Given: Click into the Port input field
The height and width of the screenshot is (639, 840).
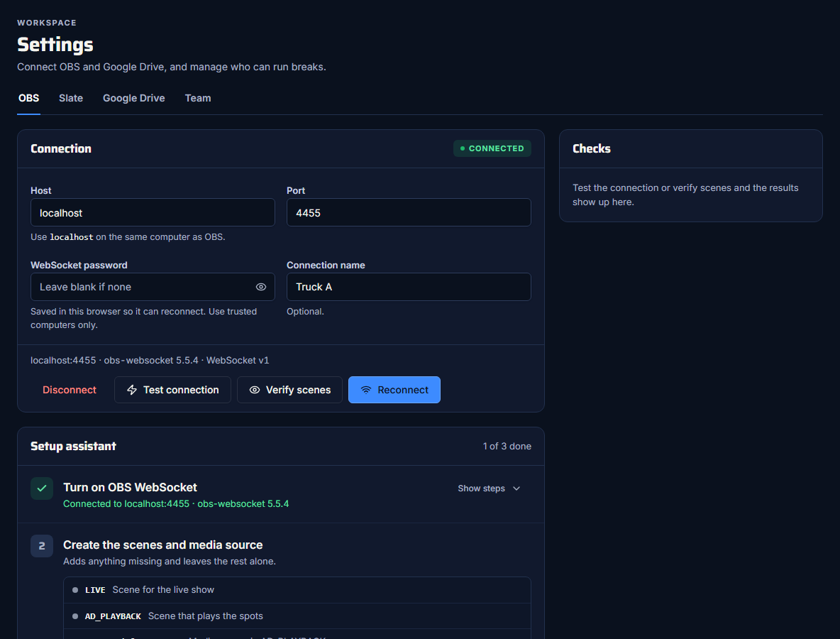Looking at the screenshot, I should tap(409, 212).
